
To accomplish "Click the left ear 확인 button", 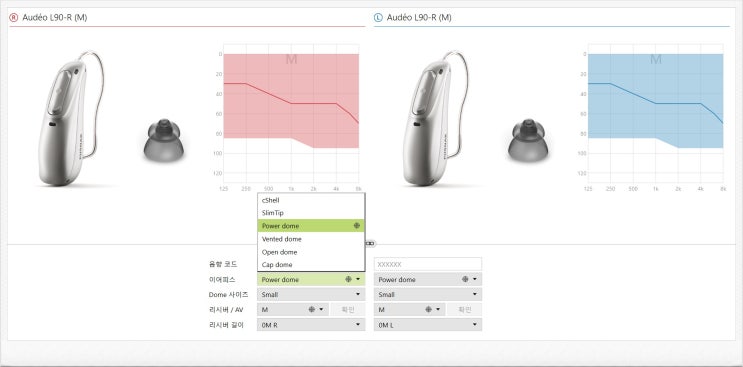I will [x=465, y=310].
